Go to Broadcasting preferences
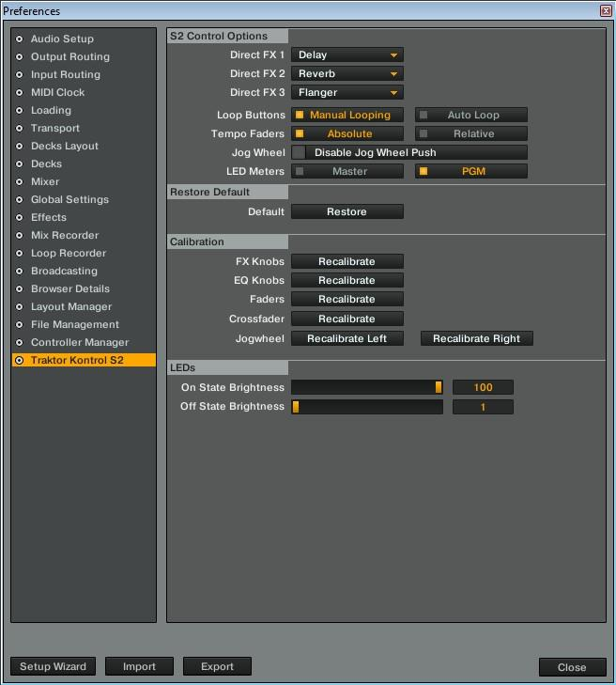Viewport: 616px width, 685px height. coord(83,271)
